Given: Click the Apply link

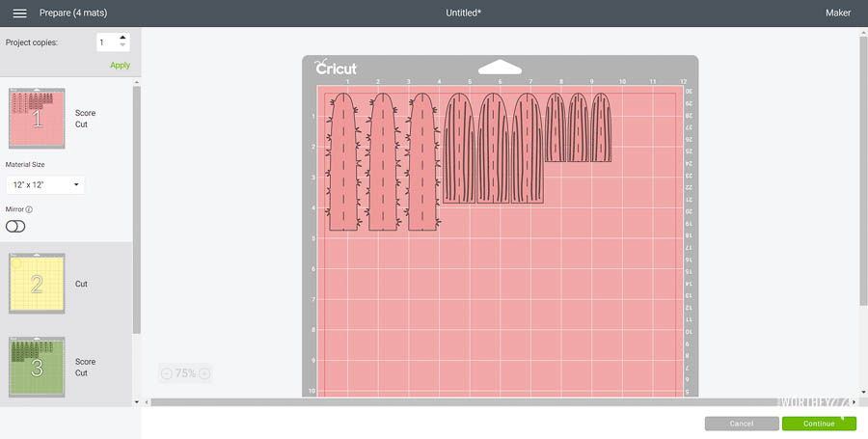Looking at the screenshot, I should tap(120, 66).
